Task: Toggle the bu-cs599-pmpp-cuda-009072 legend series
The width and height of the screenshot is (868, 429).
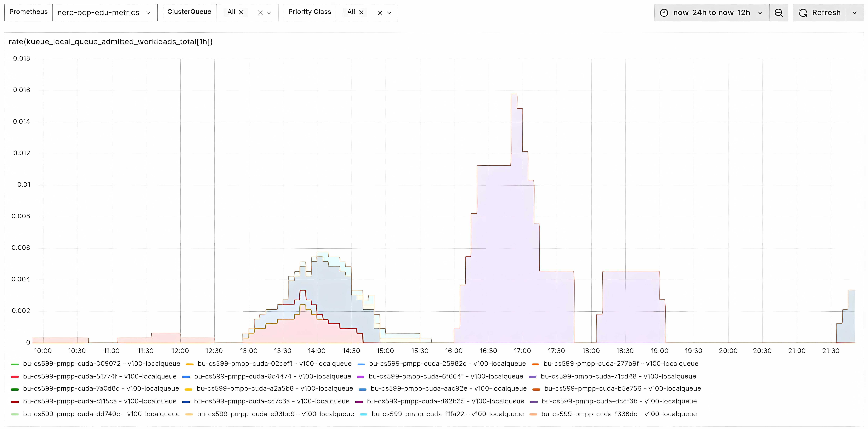Action: (101, 364)
